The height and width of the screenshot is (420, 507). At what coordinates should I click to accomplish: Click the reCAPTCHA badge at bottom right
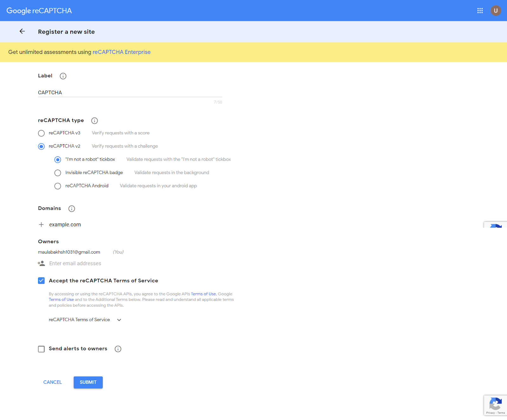point(495,405)
